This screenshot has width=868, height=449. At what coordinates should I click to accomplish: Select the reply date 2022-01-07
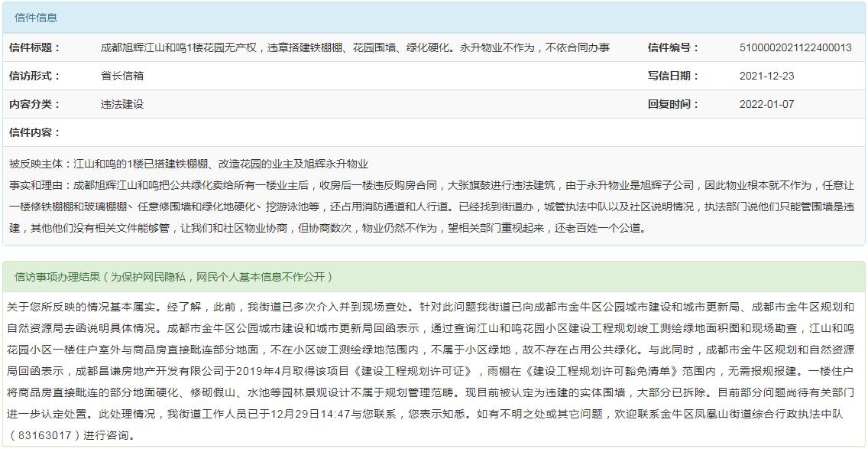766,104
